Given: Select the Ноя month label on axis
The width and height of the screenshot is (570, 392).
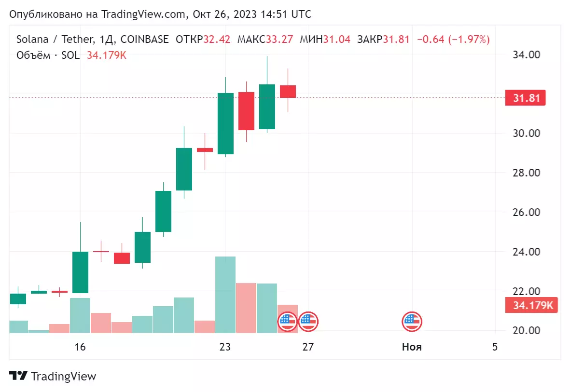Looking at the screenshot, I should (412, 347).
